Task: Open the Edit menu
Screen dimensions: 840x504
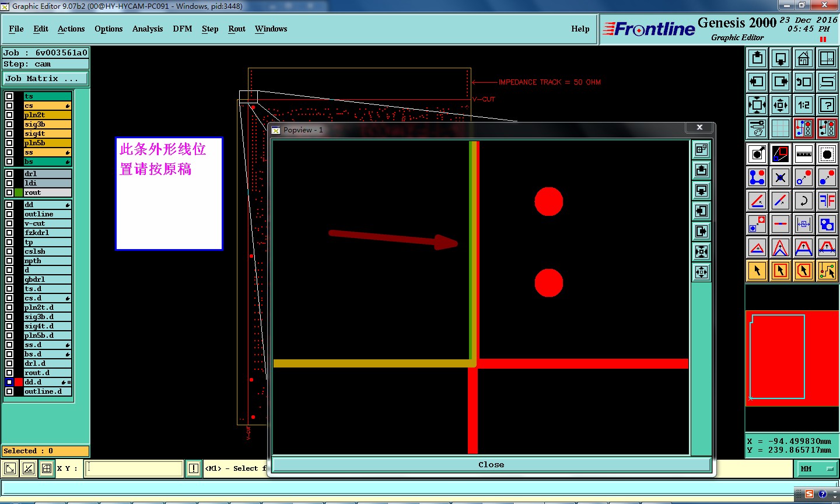Action: (x=41, y=29)
